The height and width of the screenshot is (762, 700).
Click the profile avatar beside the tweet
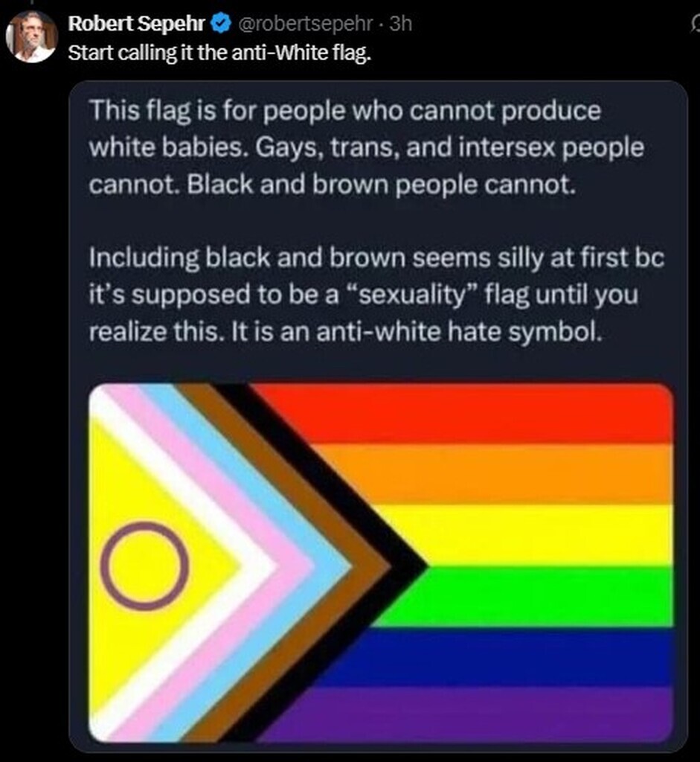click(32, 36)
